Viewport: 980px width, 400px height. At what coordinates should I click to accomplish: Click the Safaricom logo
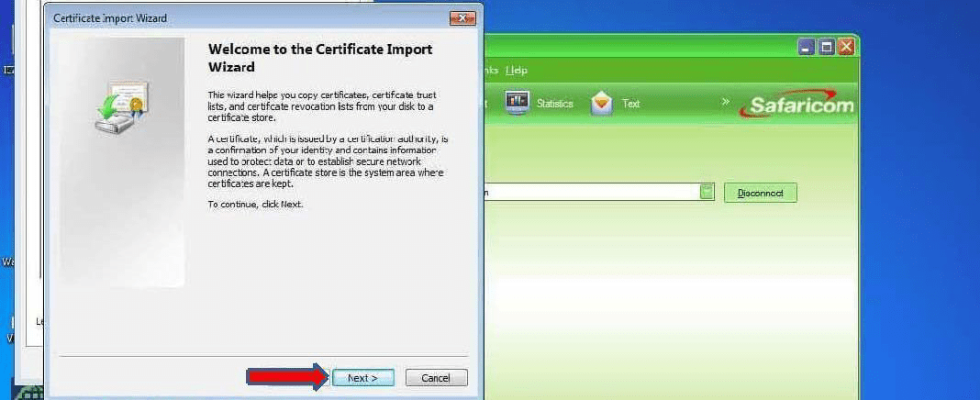point(801,105)
